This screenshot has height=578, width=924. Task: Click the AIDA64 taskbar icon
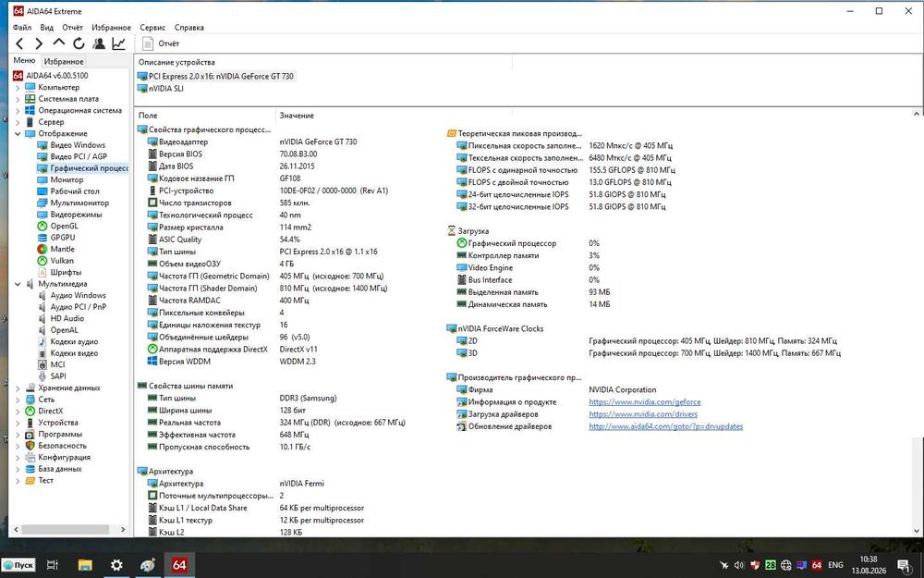click(179, 565)
